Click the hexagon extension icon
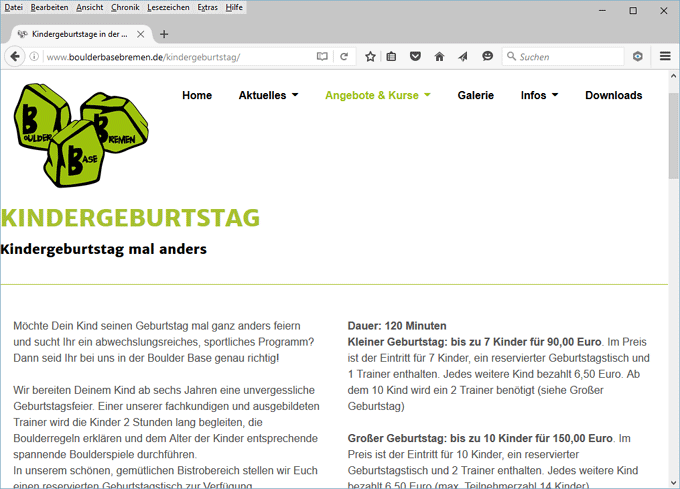 (x=638, y=56)
